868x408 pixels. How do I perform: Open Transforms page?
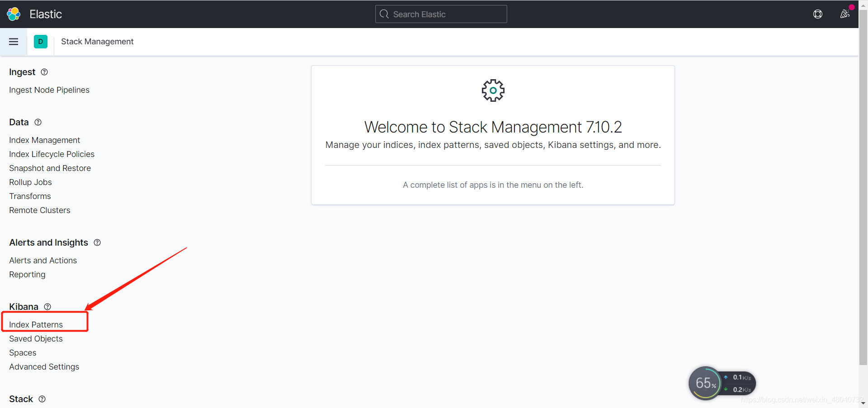click(30, 196)
